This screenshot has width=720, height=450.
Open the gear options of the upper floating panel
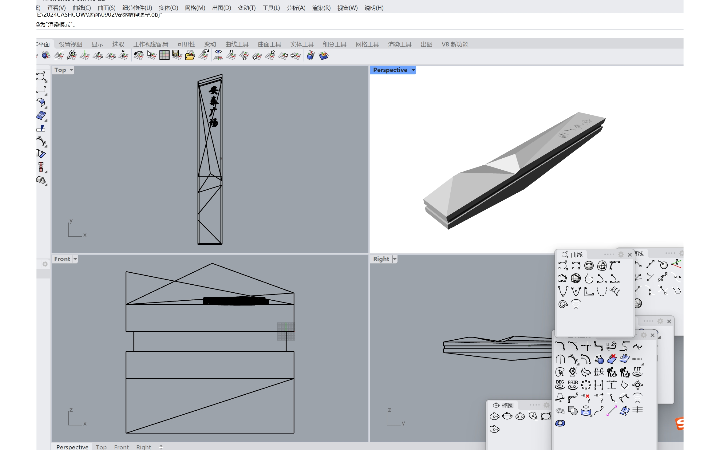click(621, 254)
